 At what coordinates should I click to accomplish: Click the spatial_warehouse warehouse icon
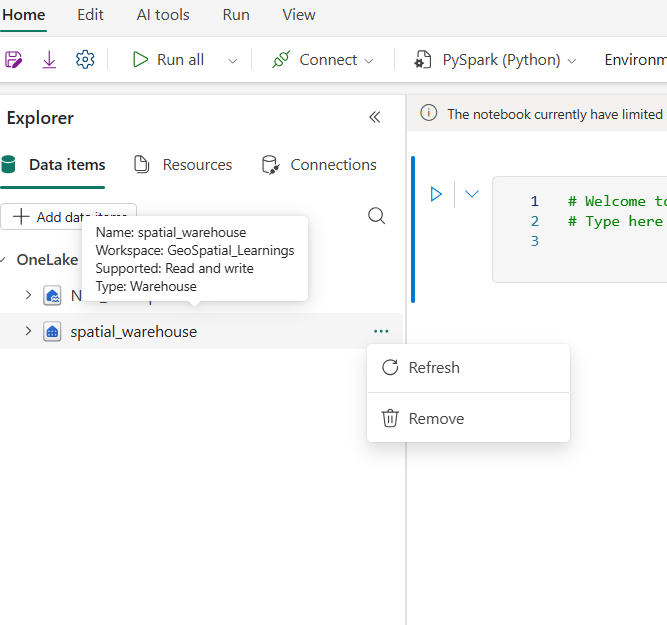[52, 331]
